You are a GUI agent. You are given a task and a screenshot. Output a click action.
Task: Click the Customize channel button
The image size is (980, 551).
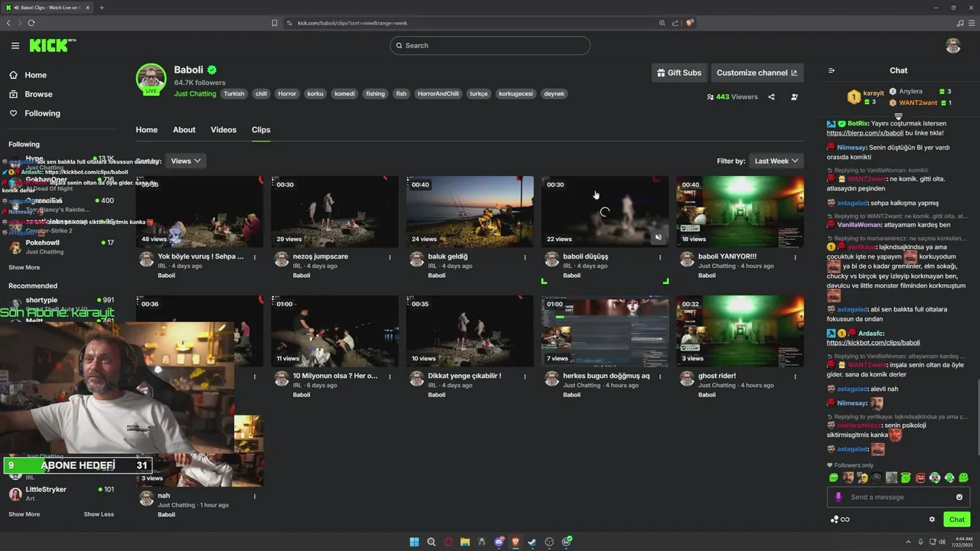click(x=757, y=73)
